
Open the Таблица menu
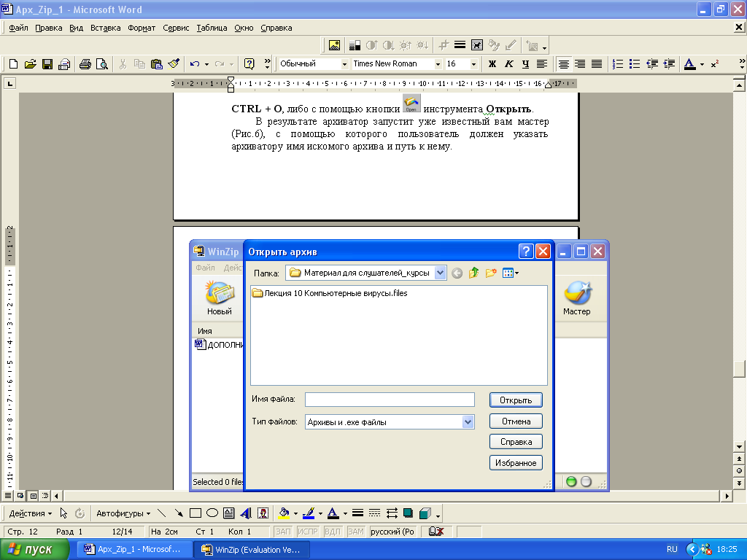point(212,28)
